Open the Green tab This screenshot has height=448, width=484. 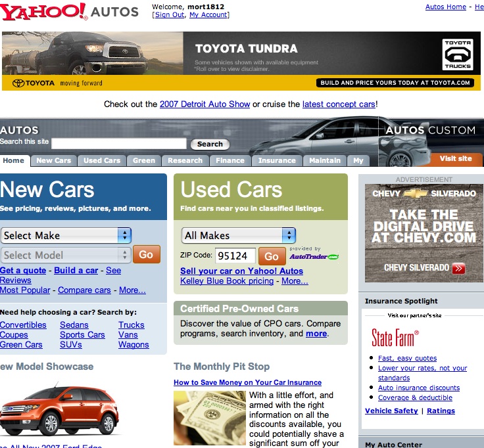point(144,161)
